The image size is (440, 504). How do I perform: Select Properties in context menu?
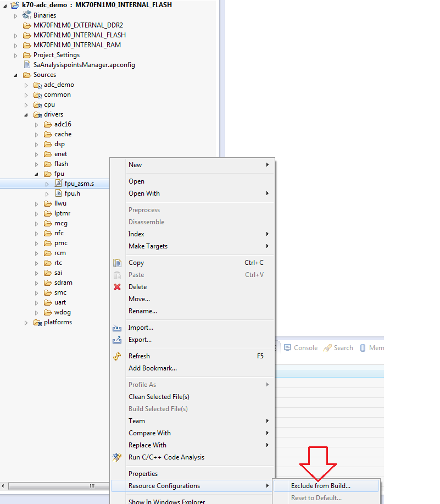point(193,474)
